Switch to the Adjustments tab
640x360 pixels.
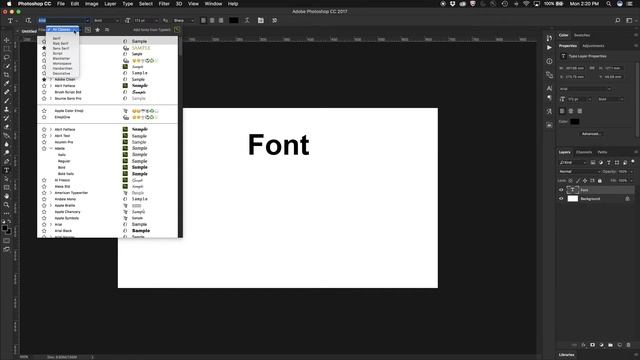pos(593,46)
